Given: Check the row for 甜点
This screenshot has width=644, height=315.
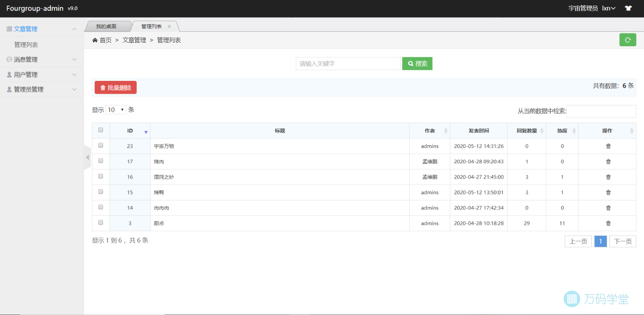Looking at the screenshot, I should click(x=101, y=222).
